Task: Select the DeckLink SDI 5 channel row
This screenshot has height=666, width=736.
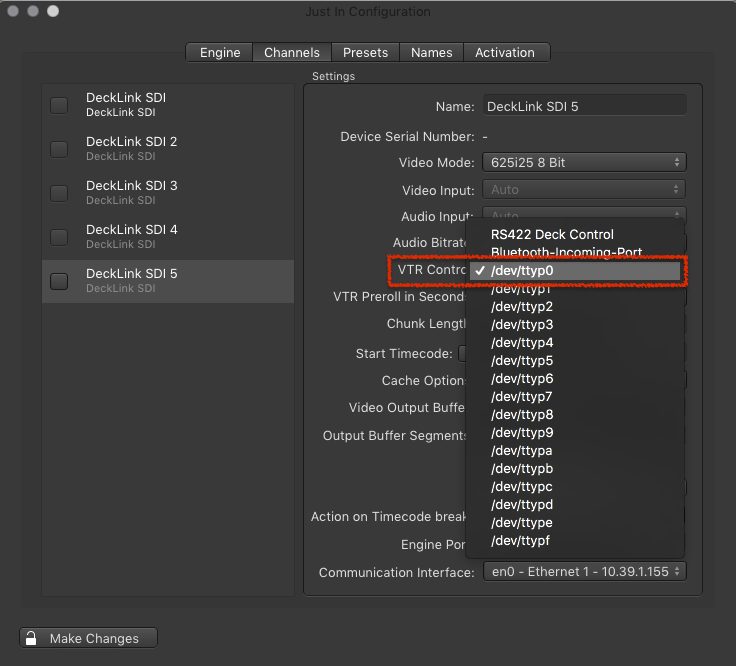Action: tap(168, 281)
